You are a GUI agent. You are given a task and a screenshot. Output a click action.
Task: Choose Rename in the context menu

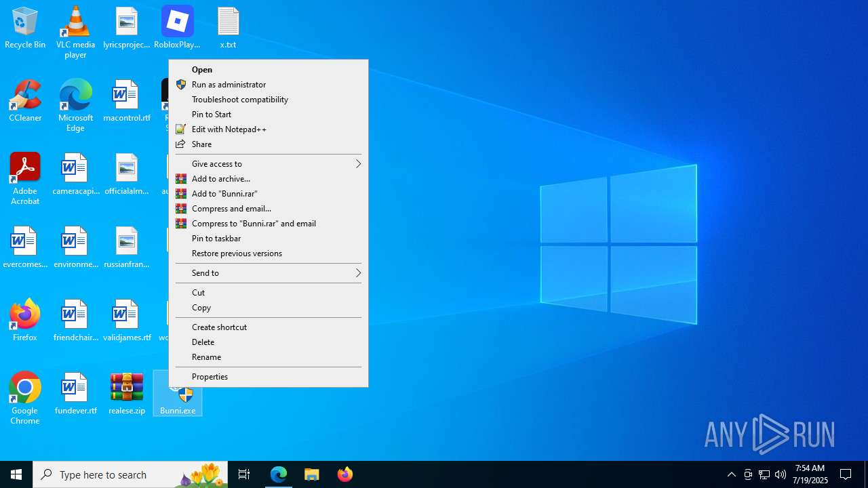click(269, 357)
